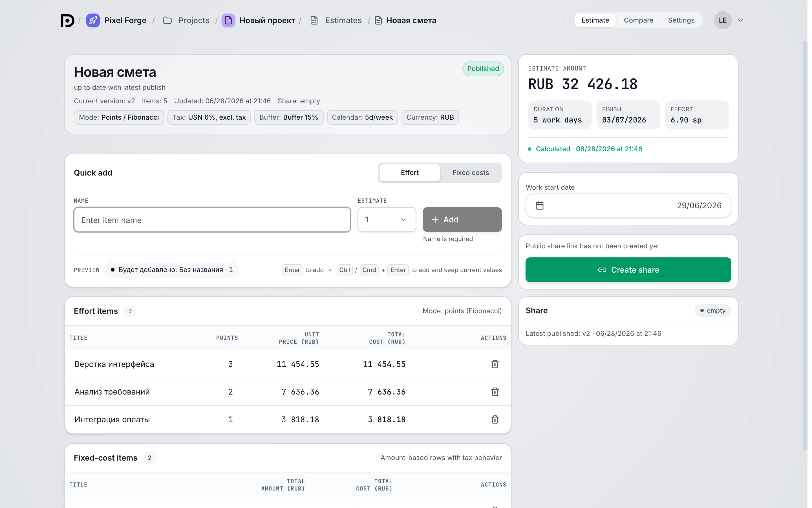
Task: Click the calendar icon in Work start date
Action: [540, 206]
